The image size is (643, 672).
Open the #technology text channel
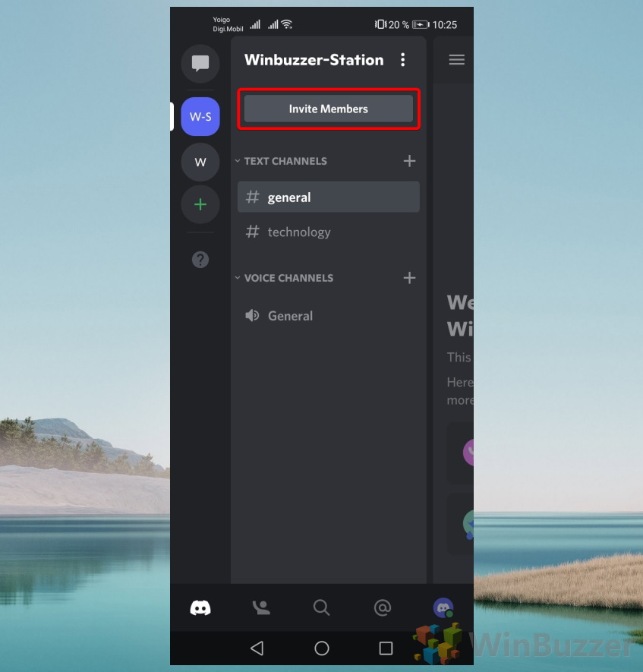[x=329, y=232]
